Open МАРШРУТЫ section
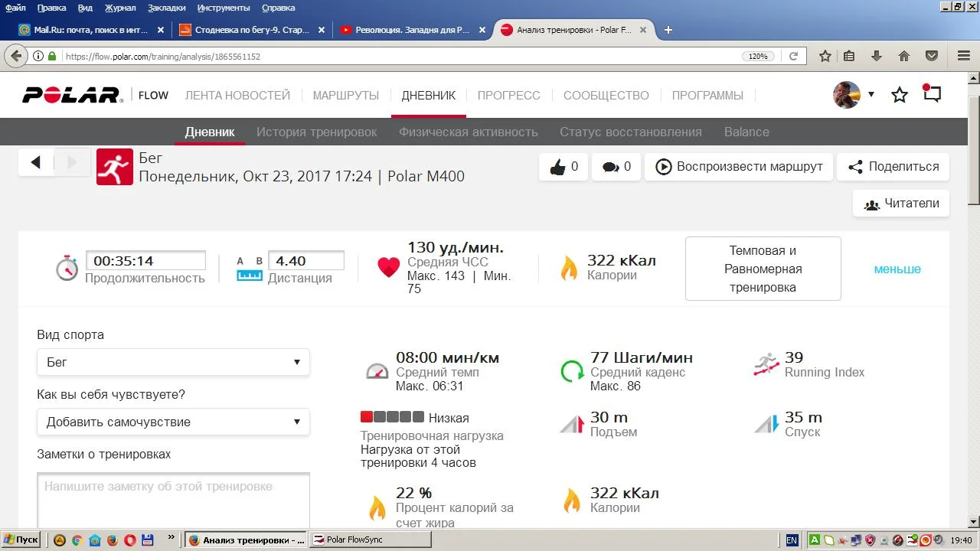Image resolution: width=980 pixels, height=551 pixels. click(x=346, y=96)
